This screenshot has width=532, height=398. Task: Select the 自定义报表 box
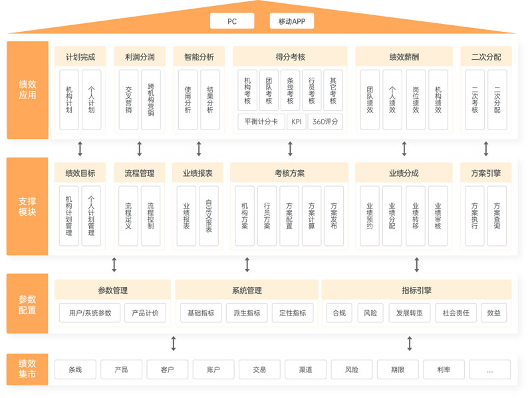(x=209, y=216)
